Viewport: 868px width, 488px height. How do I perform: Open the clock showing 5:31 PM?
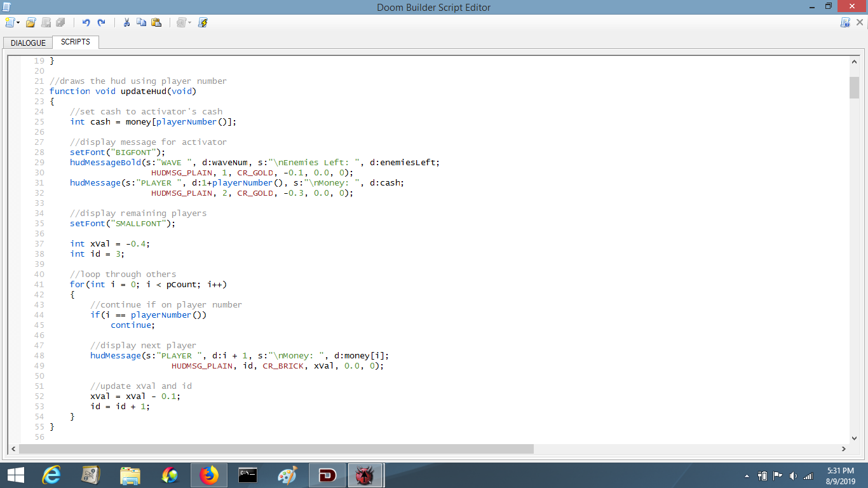pyautogui.click(x=841, y=475)
